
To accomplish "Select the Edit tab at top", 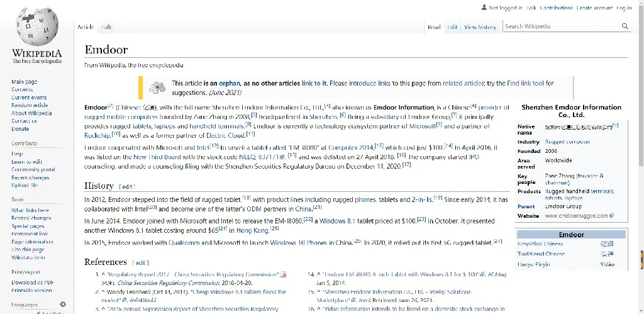I will coord(452,27).
